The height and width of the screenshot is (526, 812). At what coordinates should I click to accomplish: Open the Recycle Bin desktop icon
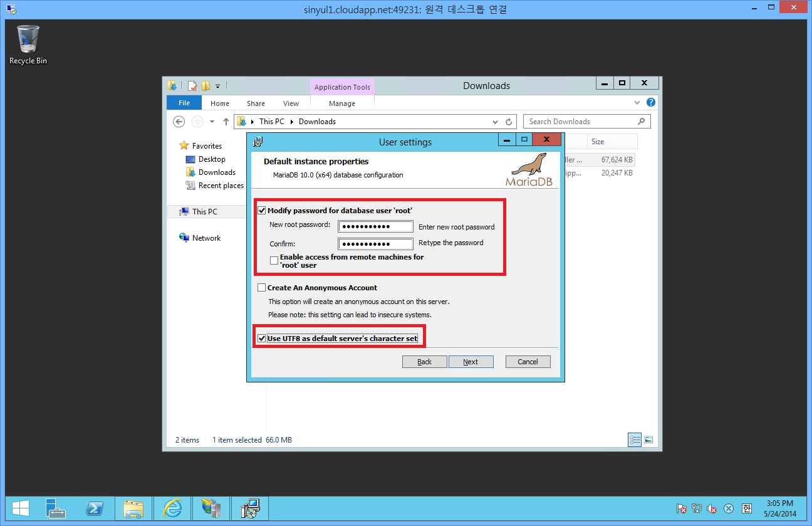28,45
